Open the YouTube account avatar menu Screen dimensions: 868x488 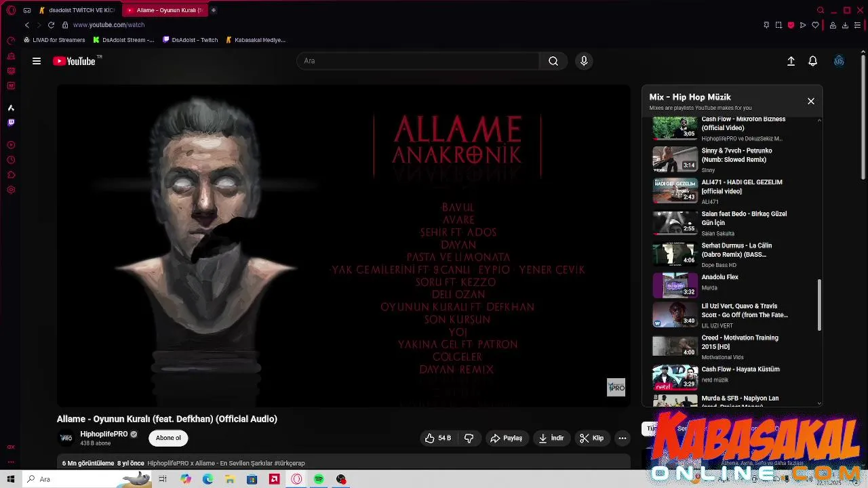(x=839, y=61)
